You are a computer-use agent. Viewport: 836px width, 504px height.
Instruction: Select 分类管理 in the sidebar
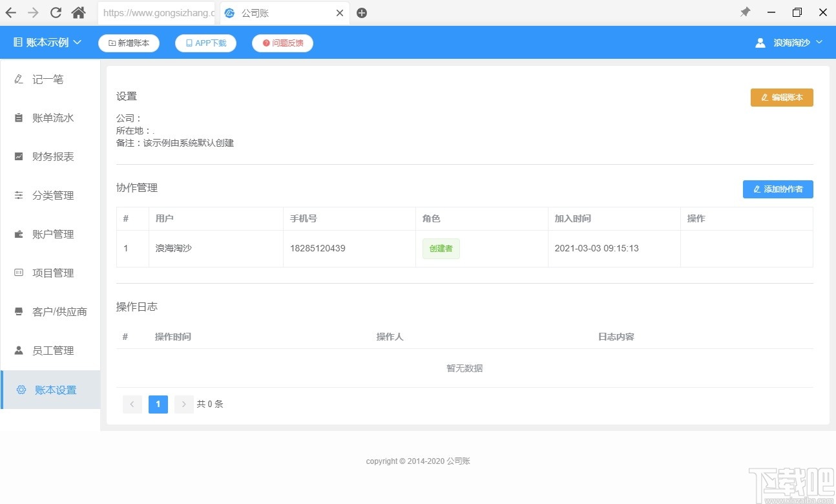pyautogui.click(x=50, y=196)
